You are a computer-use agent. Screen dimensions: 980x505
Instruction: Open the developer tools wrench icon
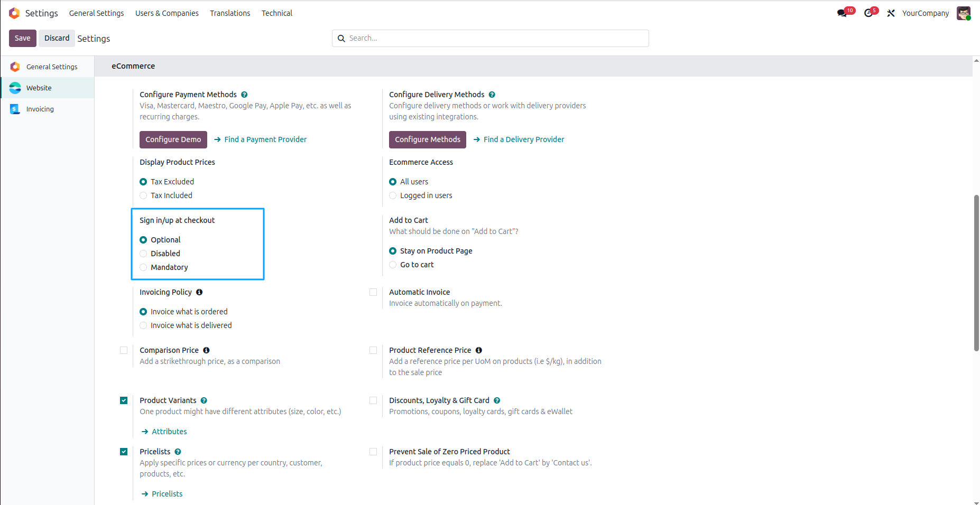[x=891, y=13]
